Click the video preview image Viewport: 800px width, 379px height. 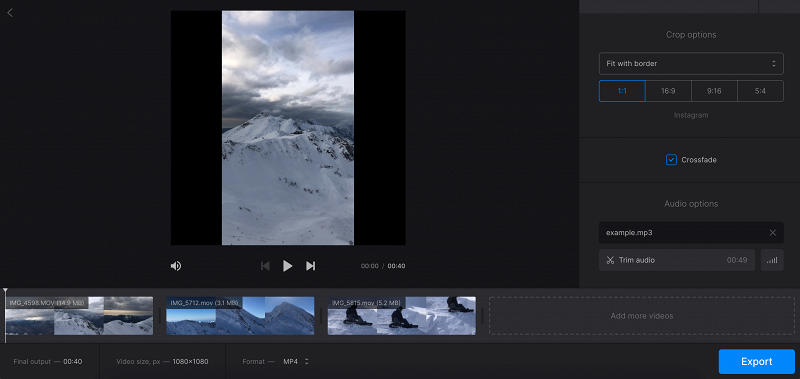pyautogui.click(x=288, y=128)
